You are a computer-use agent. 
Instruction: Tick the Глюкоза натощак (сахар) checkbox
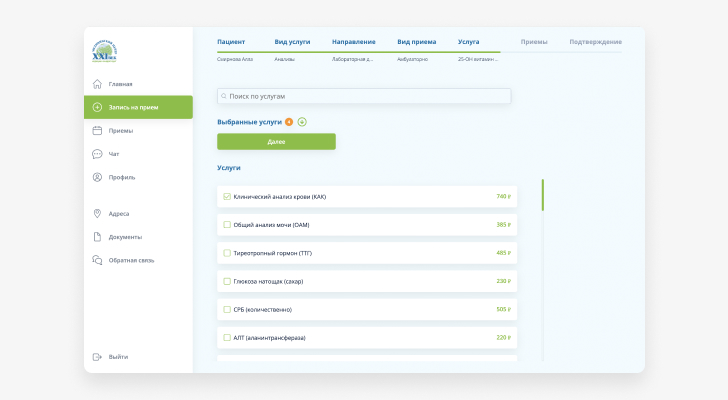click(x=227, y=281)
